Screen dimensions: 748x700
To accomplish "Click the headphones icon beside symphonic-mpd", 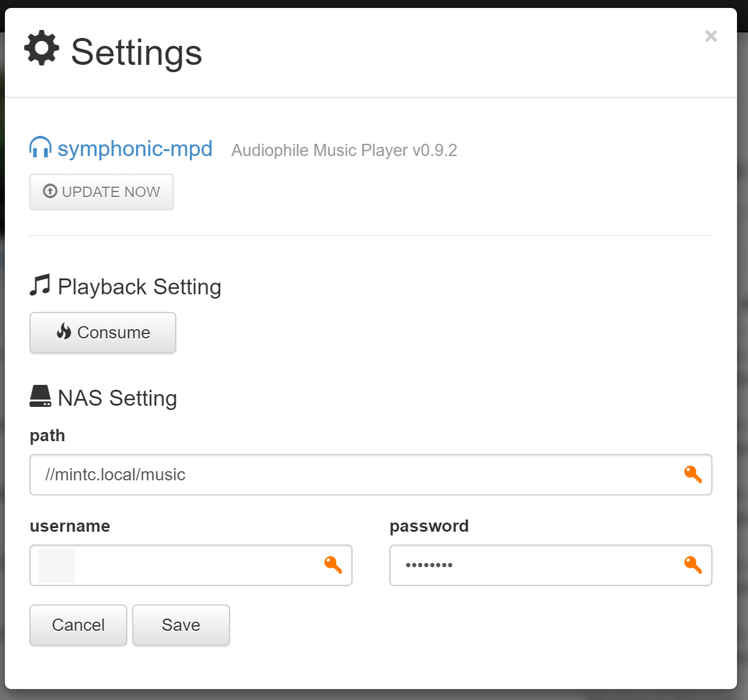I will pos(40,147).
